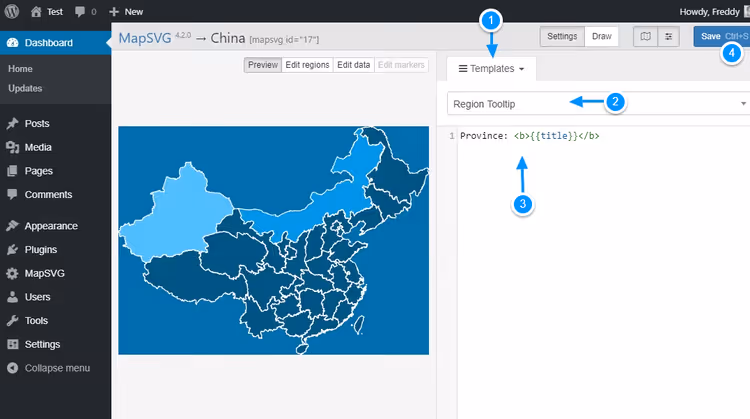Open the MapSVG title link

[145, 38]
